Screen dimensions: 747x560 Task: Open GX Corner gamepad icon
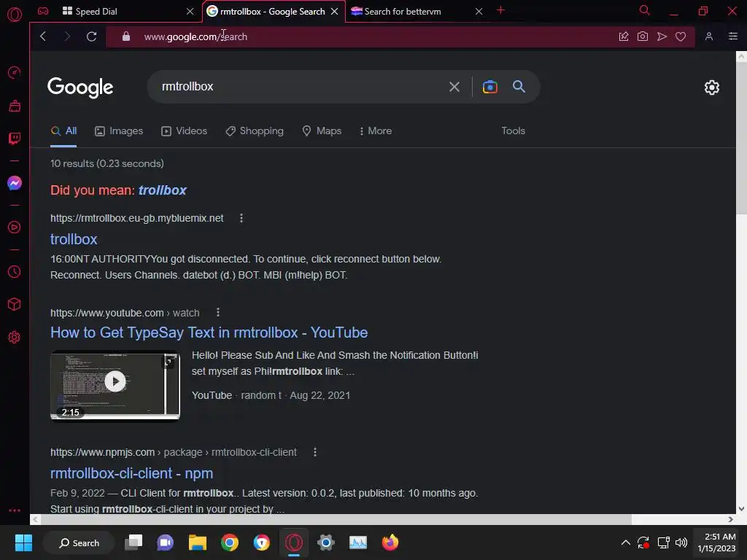click(43, 11)
